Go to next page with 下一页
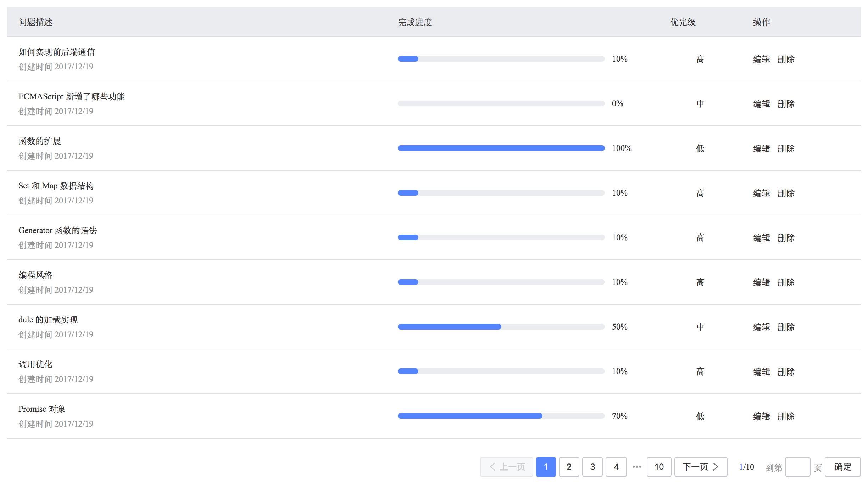 click(x=701, y=467)
